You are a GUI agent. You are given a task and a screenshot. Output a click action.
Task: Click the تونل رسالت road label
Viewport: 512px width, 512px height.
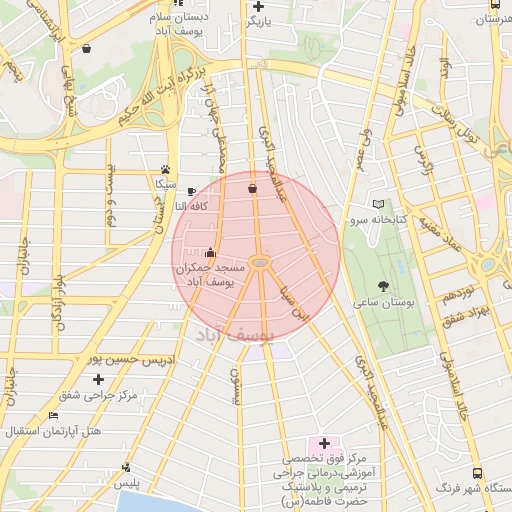(x=456, y=125)
